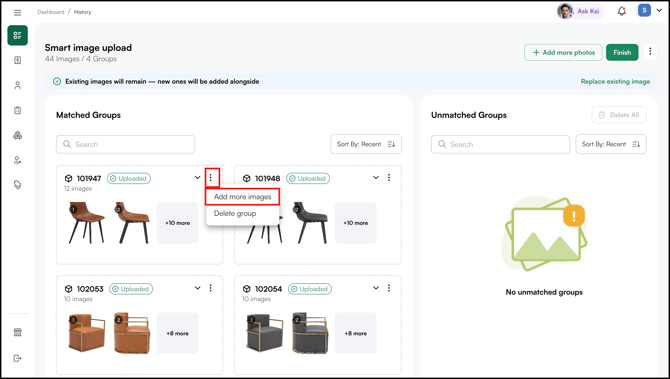Screen dimensions: 670x379
Task: Click the group ID 102053
Action: [x=90, y=289]
